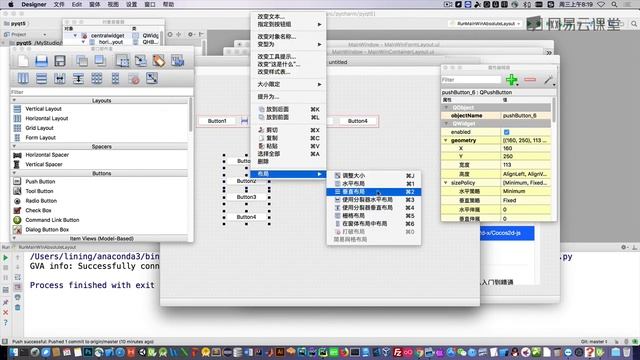Open Finder from the Dock
The image size is (640, 360).
click(13, 352)
